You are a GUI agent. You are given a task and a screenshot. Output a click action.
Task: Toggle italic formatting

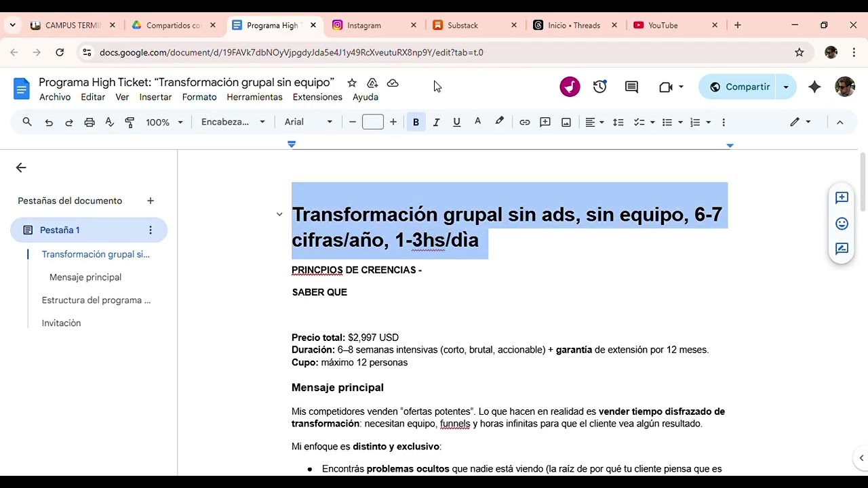tap(436, 122)
